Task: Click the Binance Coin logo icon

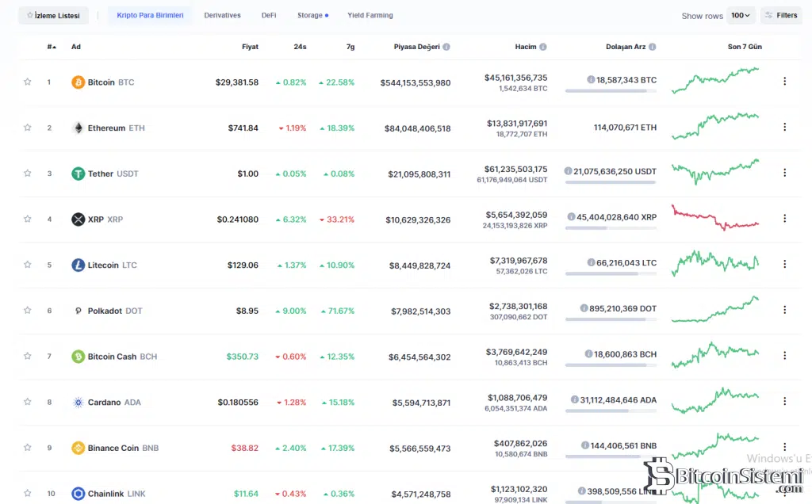Action: coord(78,448)
